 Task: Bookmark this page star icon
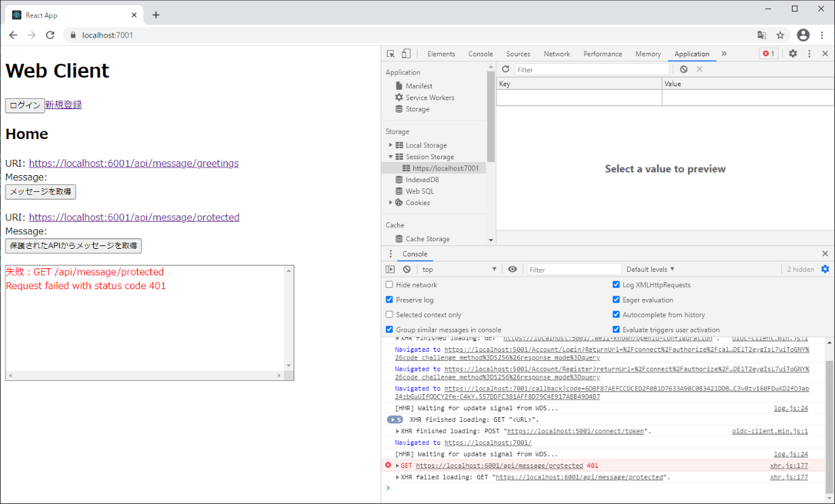(780, 35)
